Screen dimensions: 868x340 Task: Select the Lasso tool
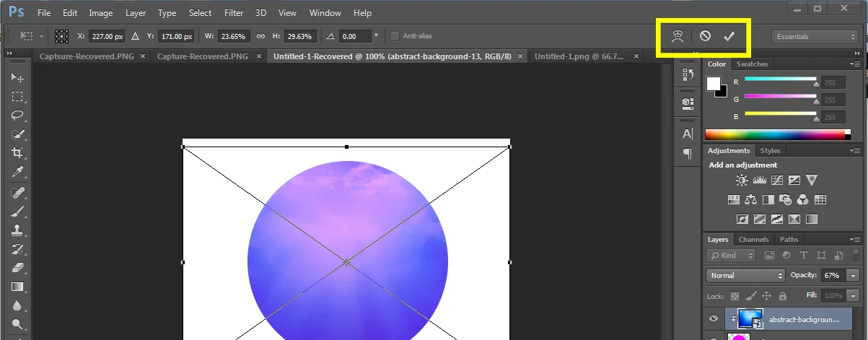coord(17,115)
